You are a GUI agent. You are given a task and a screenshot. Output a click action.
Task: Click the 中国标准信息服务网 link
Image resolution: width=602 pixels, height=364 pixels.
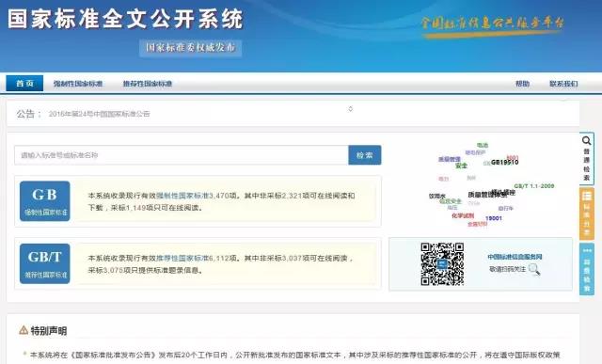pyautogui.click(x=515, y=257)
